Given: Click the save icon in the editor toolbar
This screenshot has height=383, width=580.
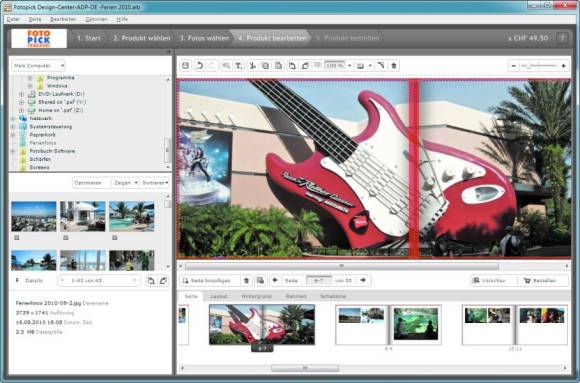Looking at the screenshot, I should tap(186, 65).
